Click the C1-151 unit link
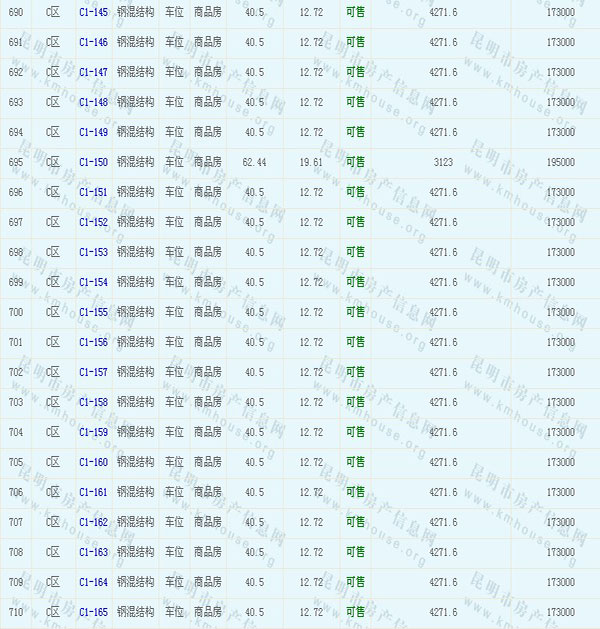The image size is (600, 629). (93, 193)
